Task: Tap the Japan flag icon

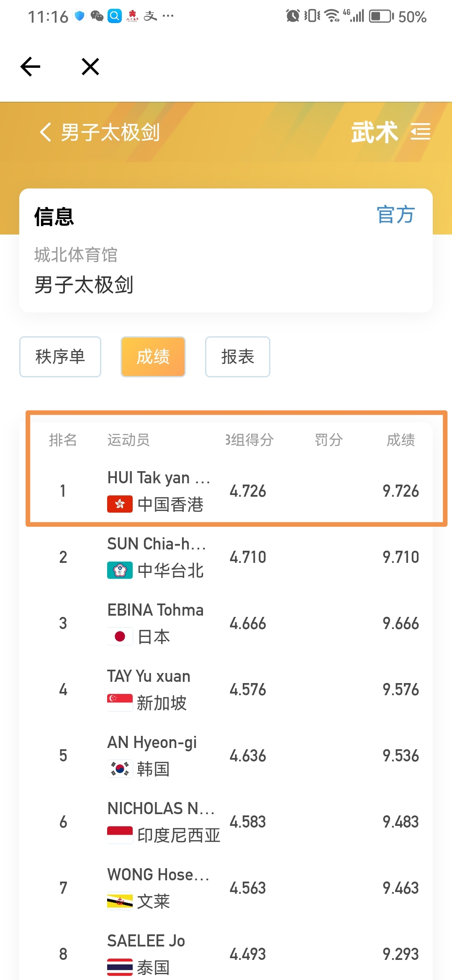Action: point(120,637)
